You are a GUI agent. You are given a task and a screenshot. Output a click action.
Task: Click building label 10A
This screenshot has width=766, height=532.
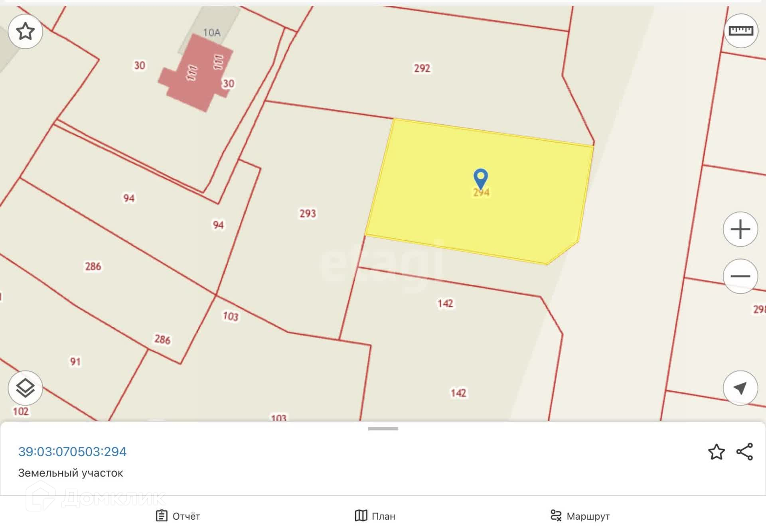coord(211,32)
